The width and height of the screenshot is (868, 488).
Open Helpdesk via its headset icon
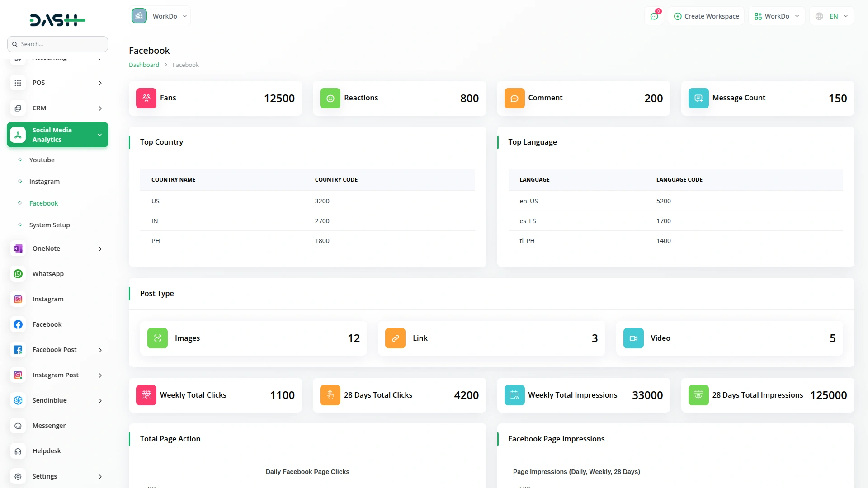[18, 451]
